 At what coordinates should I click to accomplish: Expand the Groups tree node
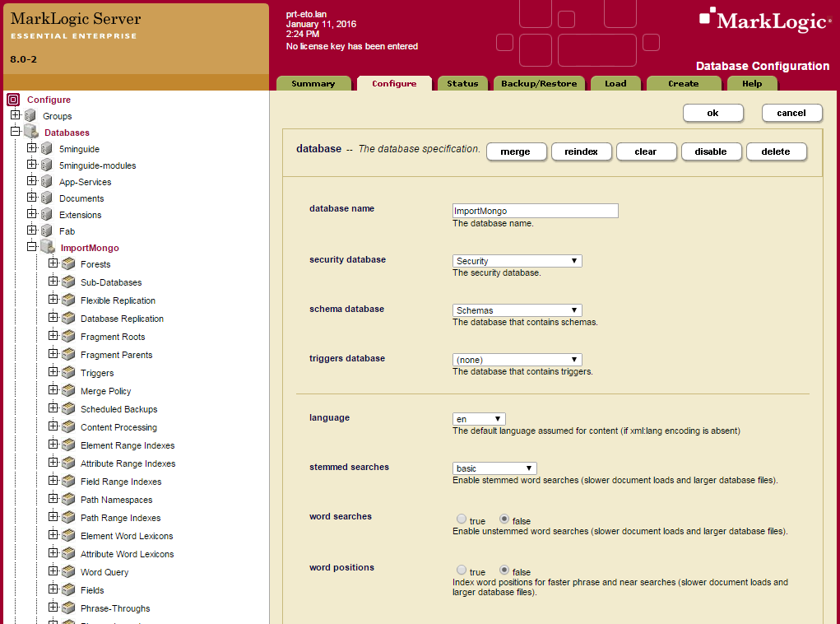coord(15,114)
